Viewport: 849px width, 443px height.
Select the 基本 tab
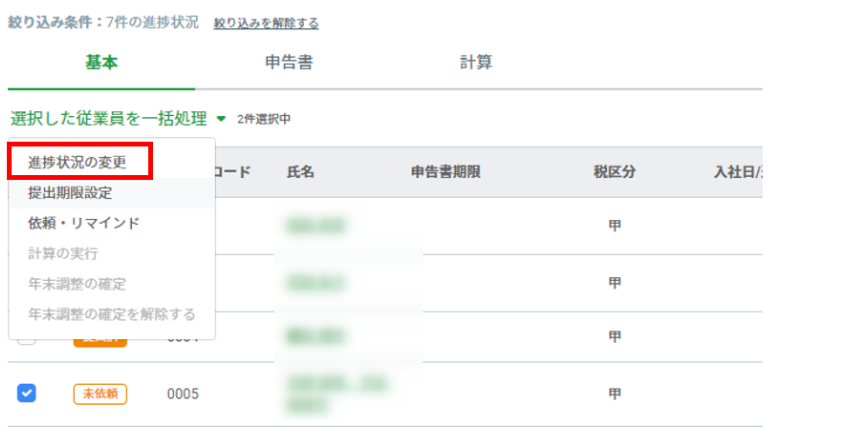pyautogui.click(x=101, y=63)
